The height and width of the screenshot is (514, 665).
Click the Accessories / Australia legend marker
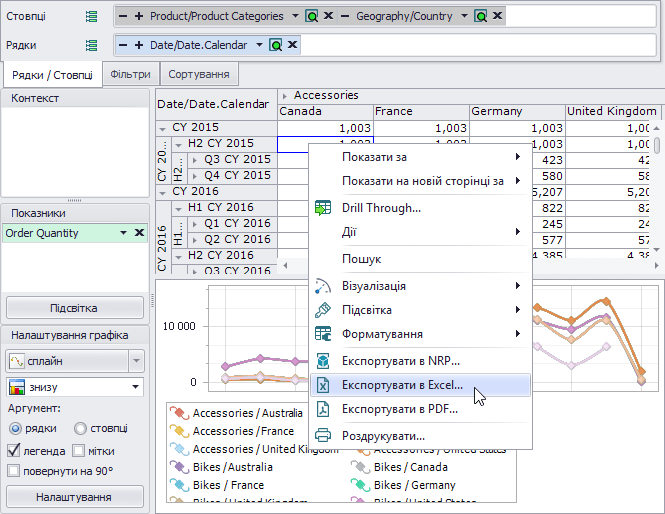pos(179,413)
